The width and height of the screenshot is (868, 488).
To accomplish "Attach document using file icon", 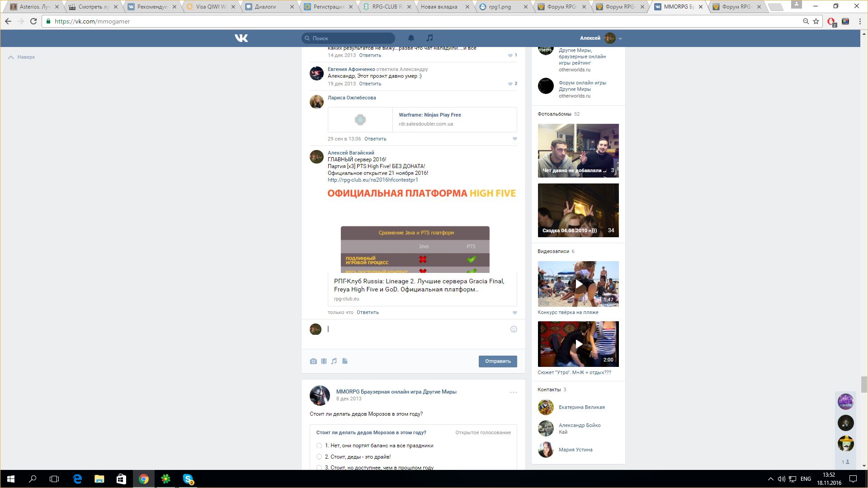I will [345, 361].
